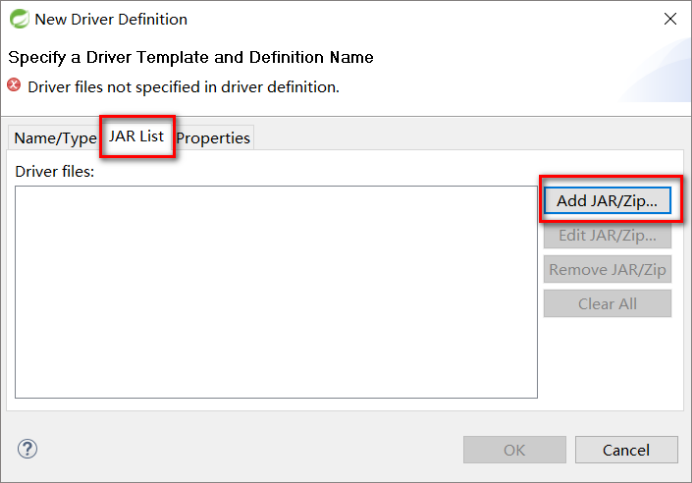Image resolution: width=692 pixels, height=483 pixels.
Task: Click the Spring leaf icon in title bar
Action: (x=19, y=19)
